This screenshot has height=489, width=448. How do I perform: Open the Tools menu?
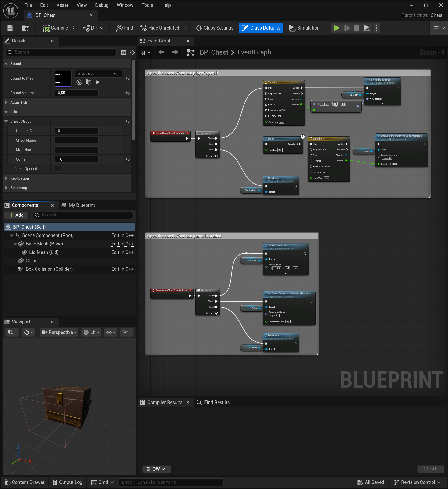(147, 5)
